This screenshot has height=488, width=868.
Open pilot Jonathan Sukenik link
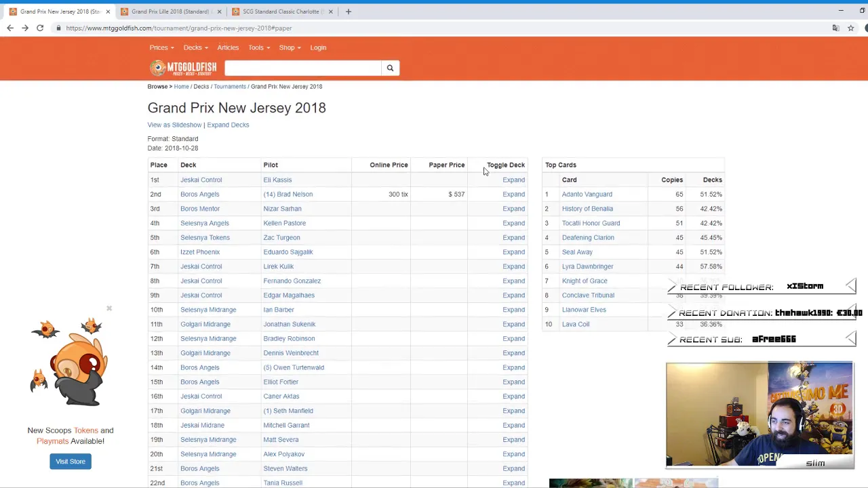pos(290,324)
